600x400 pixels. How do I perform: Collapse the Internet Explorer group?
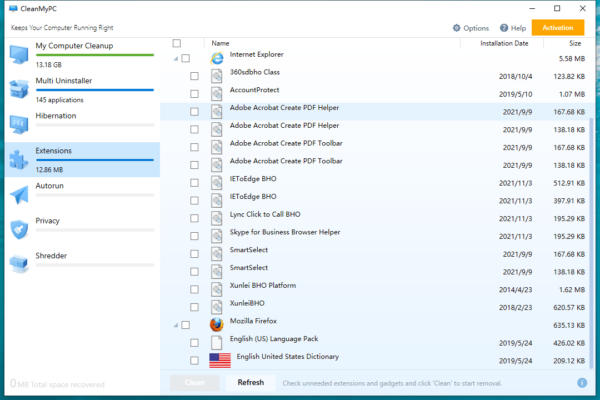pyautogui.click(x=176, y=59)
